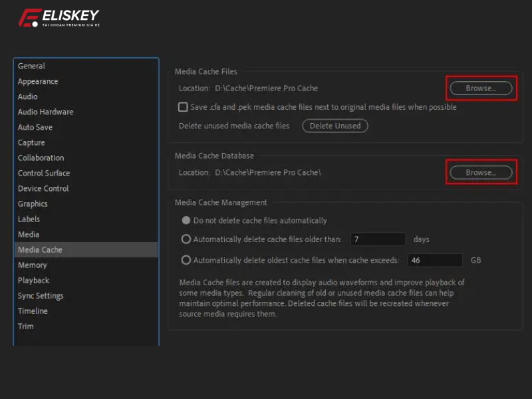This screenshot has width=532, height=399.
Task: Switch to Device Control settings
Action: 43,188
